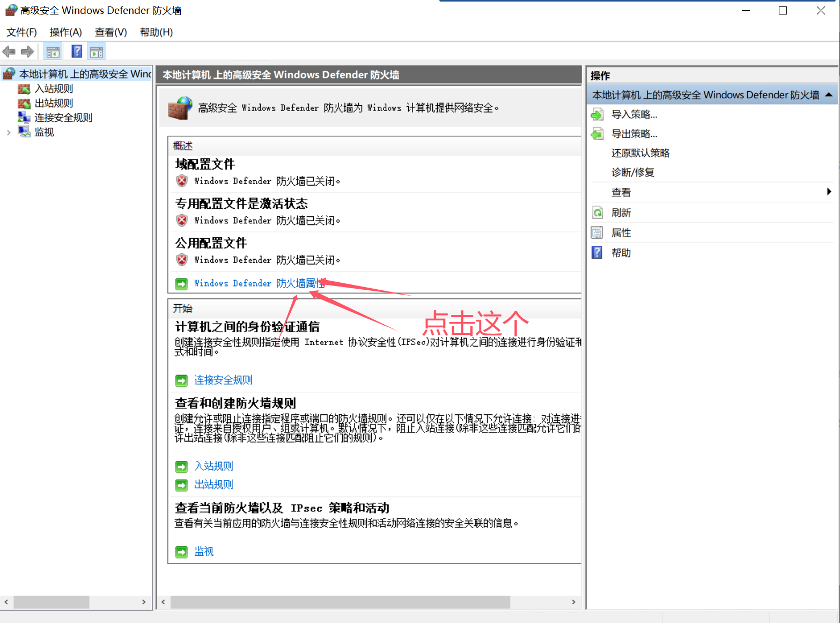Click the 监视 tree icon
Screen dimensions: 840x623
click(24, 132)
